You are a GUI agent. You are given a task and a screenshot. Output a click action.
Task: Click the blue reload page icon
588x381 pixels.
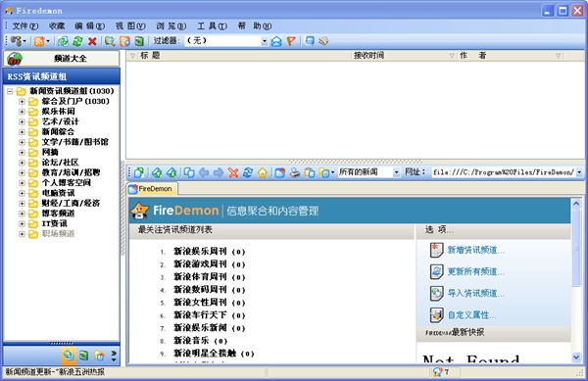click(x=248, y=172)
